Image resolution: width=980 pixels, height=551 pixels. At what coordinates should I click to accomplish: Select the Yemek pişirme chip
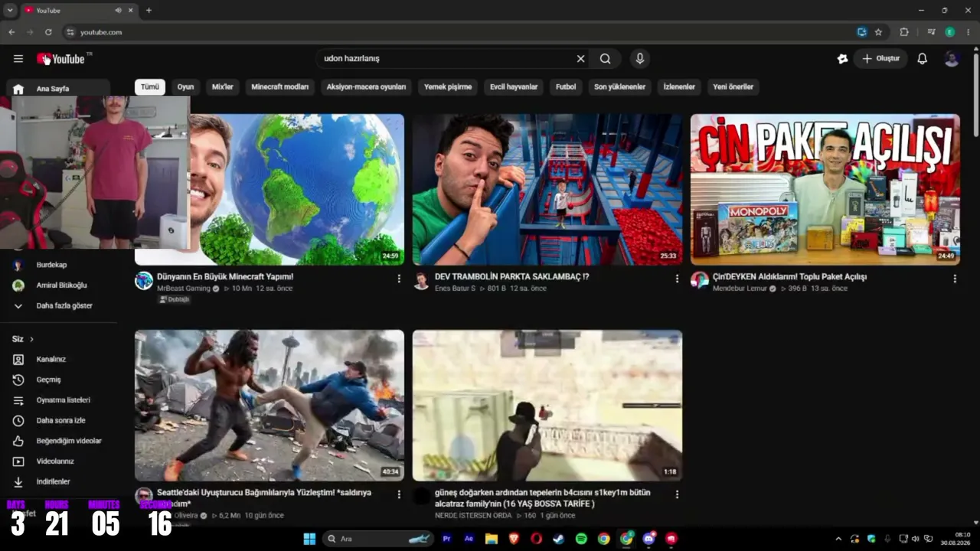[x=448, y=87]
